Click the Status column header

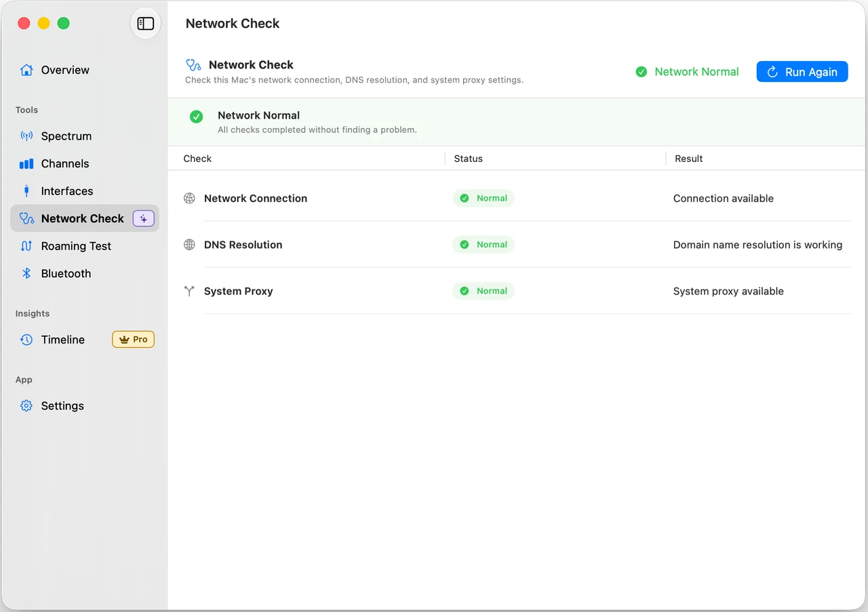tap(469, 159)
